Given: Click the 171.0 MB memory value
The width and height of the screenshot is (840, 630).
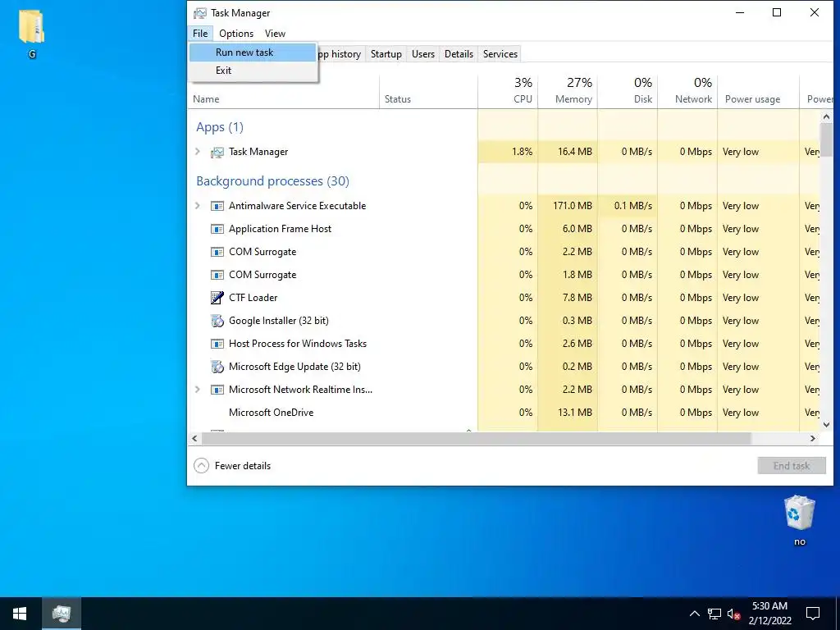Looking at the screenshot, I should click(574, 206).
